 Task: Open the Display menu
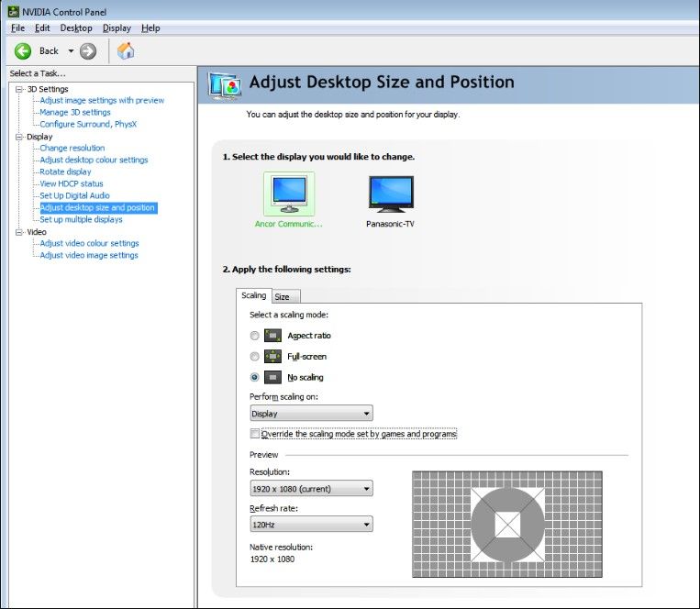[117, 28]
